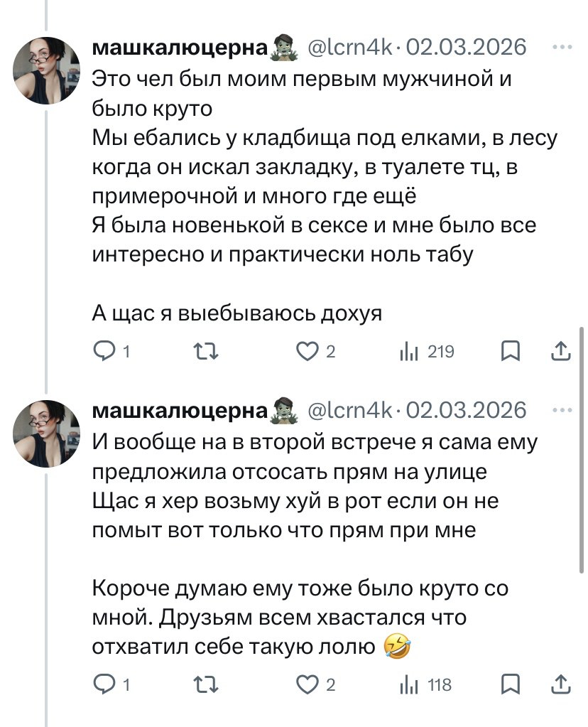Screen dimensions: 588x727
Task: Share the bottom tweet with 118 views
Action: [560, 685]
